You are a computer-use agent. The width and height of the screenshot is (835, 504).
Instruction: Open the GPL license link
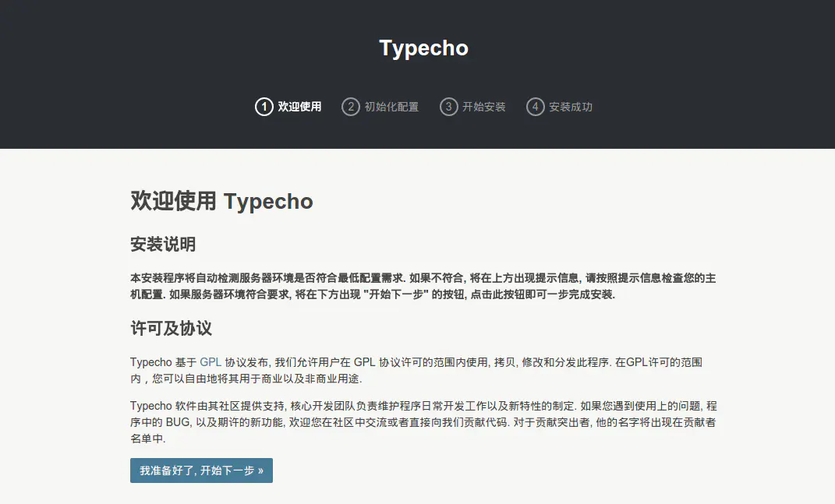pyautogui.click(x=211, y=362)
